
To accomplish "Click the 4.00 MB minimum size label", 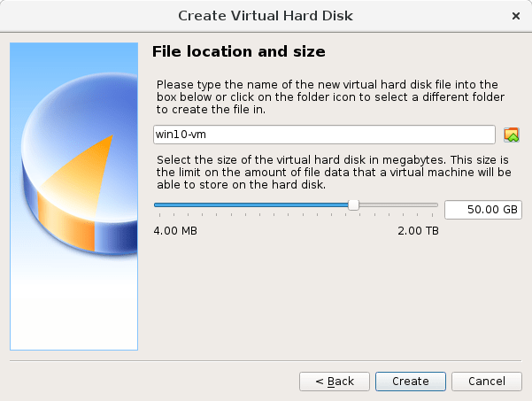I will coord(175,231).
